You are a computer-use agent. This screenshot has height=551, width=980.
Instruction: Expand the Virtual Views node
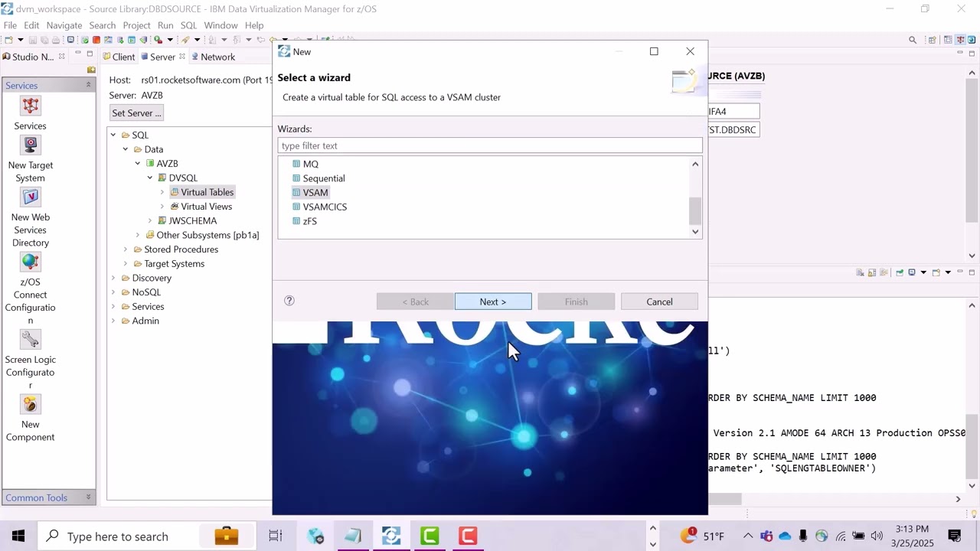(x=162, y=206)
